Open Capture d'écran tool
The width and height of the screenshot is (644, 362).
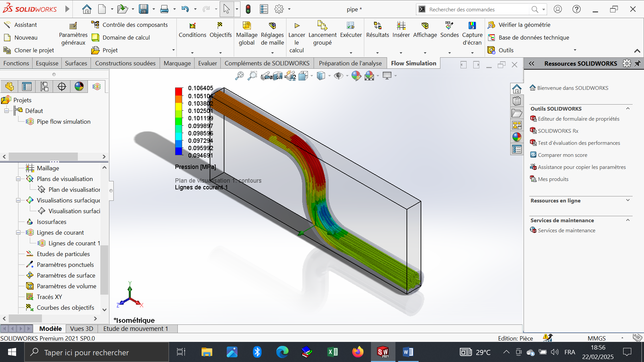472,26
